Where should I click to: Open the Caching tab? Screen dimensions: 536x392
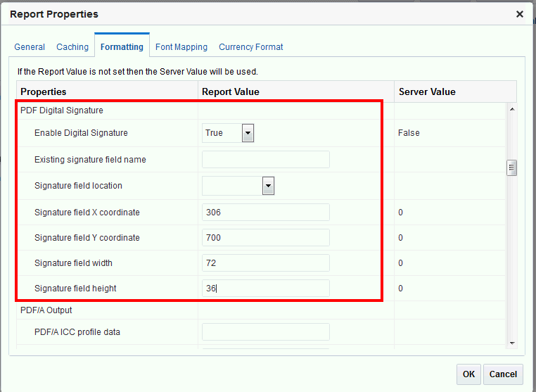(x=72, y=47)
